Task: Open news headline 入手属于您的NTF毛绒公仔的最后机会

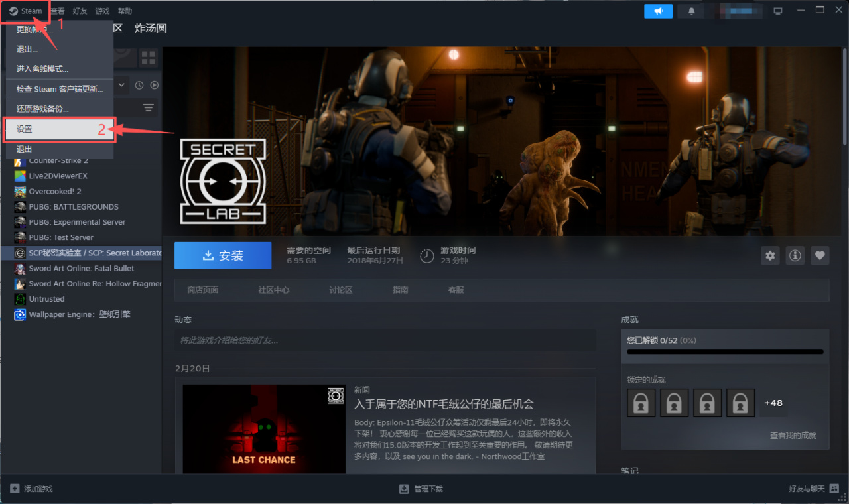Action: 444,404
